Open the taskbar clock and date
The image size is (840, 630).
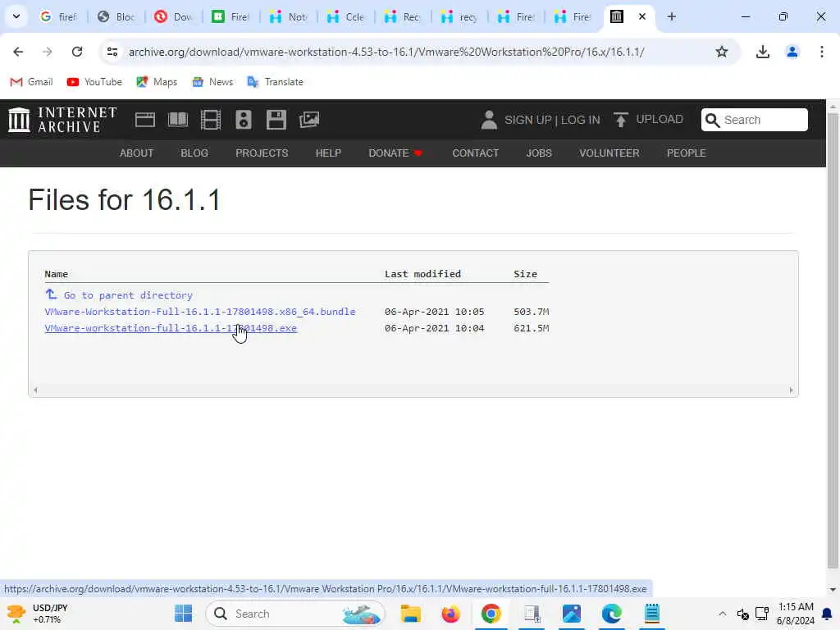click(796, 614)
